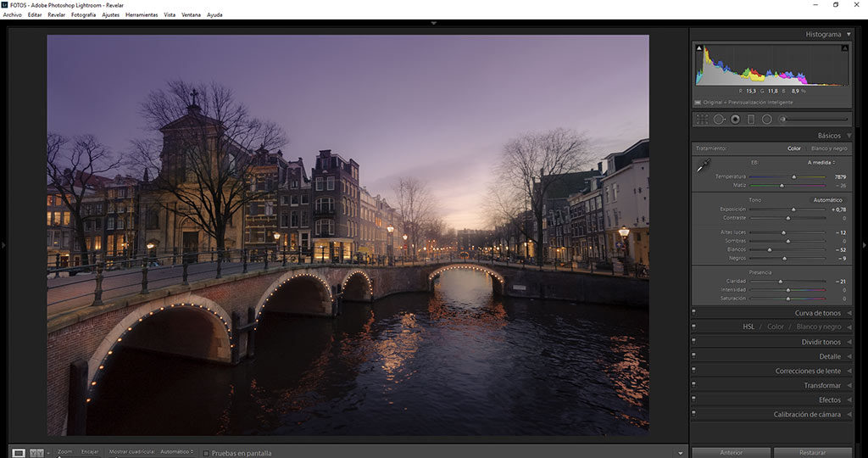Enable the Pruebas en pantalla checkbox

click(206, 453)
